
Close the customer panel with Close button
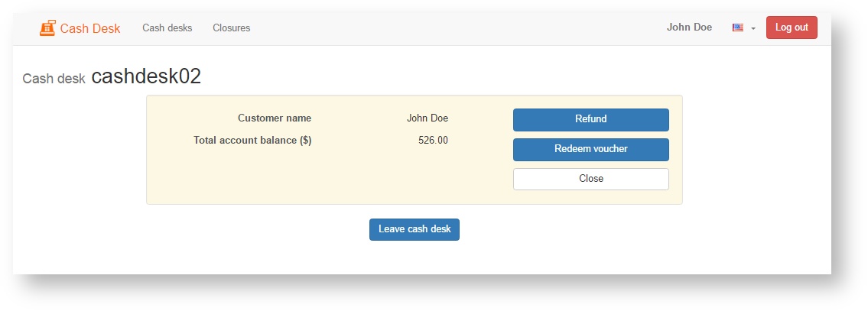pyautogui.click(x=590, y=179)
